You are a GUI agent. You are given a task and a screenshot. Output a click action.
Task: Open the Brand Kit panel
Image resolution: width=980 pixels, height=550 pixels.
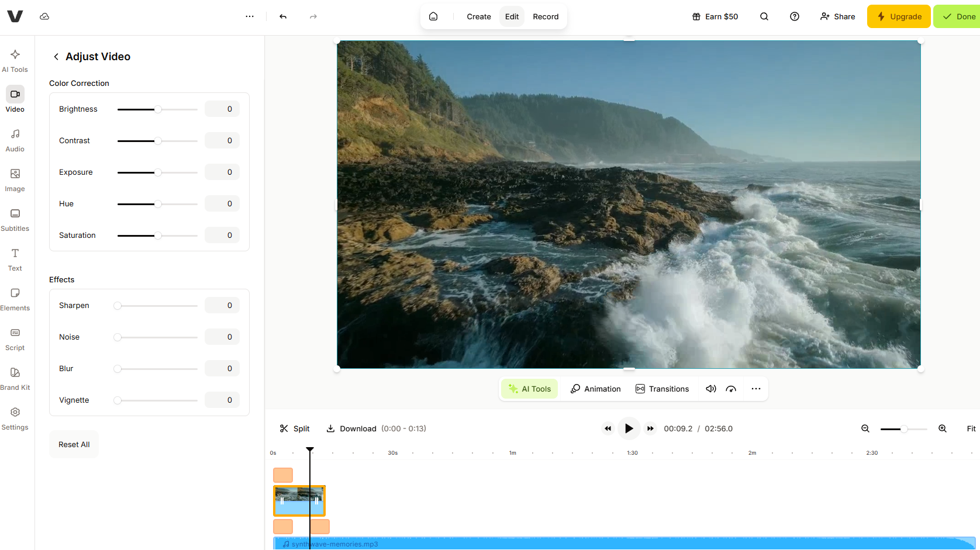click(15, 379)
